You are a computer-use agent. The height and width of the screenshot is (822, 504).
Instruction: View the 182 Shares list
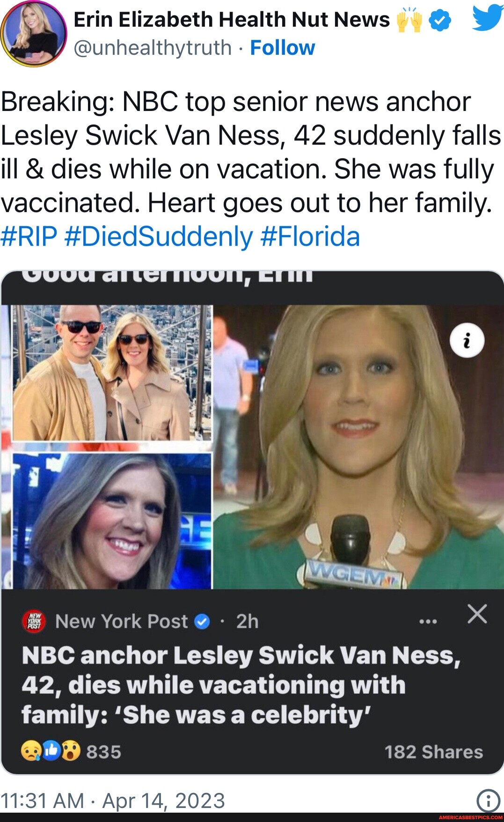tap(433, 752)
